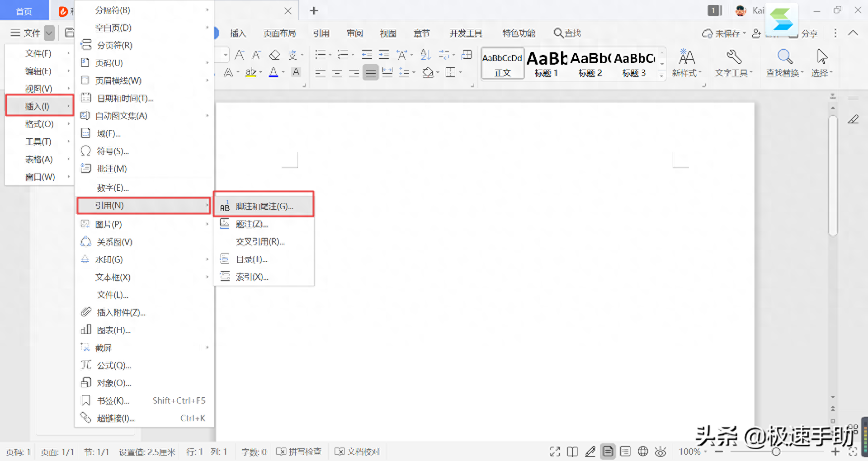Open the 新样式 new style tool
The width and height of the screenshot is (868, 461).
point(686,63)
